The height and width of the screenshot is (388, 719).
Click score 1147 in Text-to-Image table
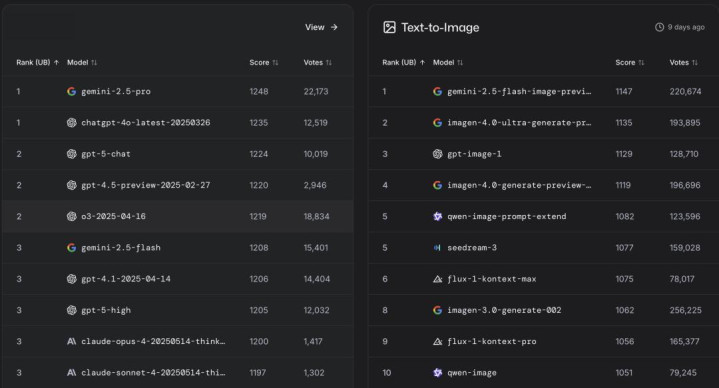(624, 91)
